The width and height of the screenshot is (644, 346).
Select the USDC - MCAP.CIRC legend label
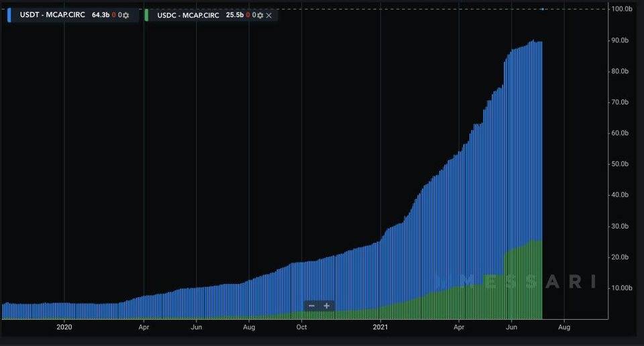click(188, 15)
